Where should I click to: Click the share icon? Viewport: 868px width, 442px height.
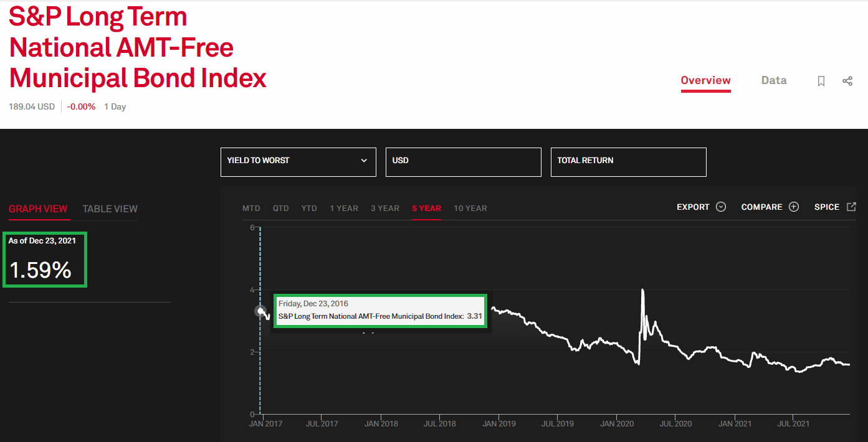847,81
